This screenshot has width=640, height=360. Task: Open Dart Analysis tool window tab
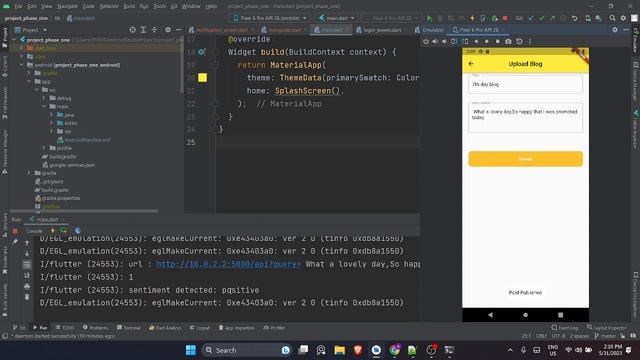165,328
